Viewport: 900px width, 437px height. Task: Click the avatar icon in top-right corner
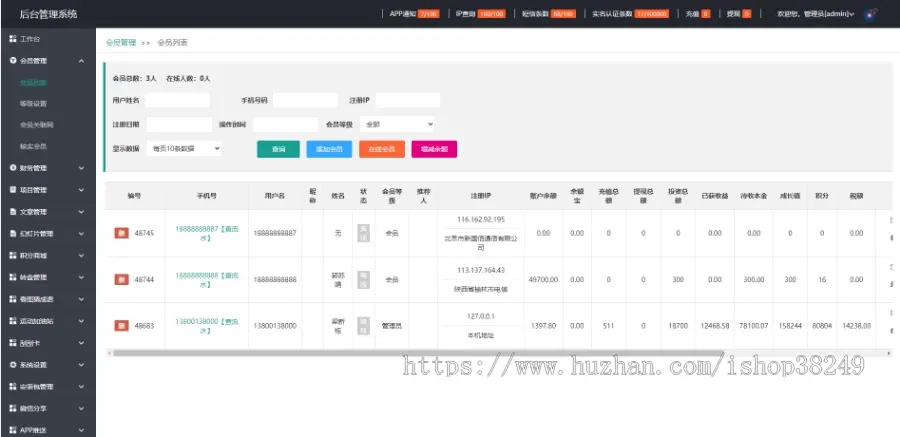872,14
